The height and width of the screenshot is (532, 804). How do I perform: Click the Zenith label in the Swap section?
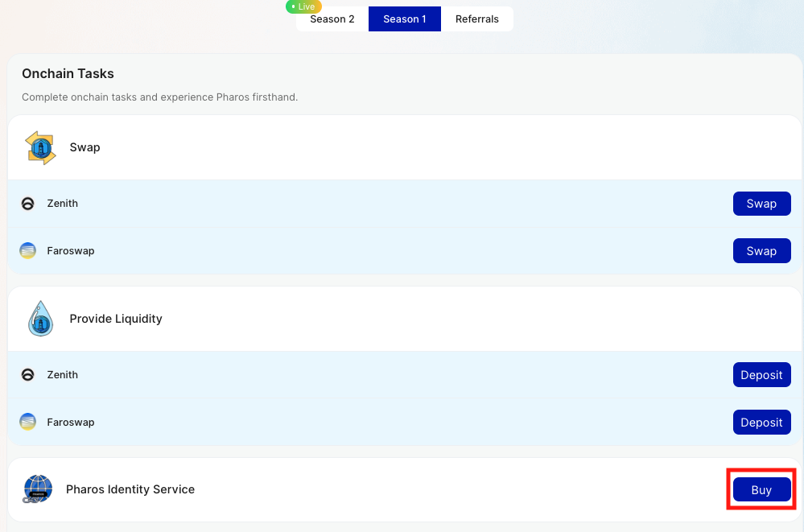63,204
